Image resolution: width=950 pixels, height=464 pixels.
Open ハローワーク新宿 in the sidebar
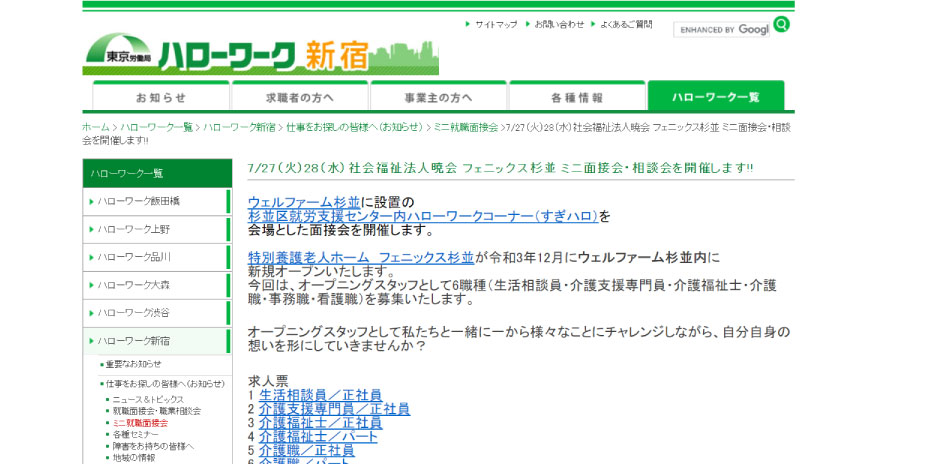click(158, 341)
